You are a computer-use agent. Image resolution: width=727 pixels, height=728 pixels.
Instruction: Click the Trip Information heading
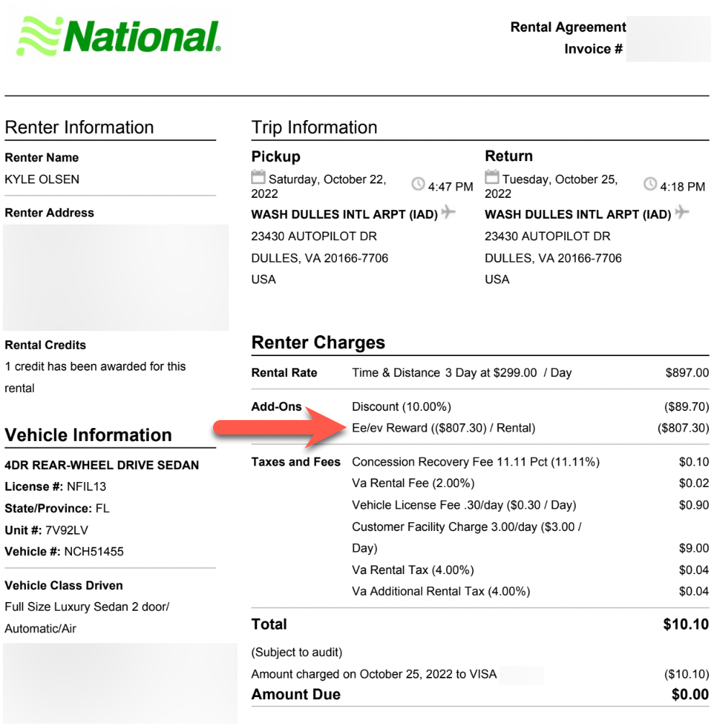[x=315, y=127]
